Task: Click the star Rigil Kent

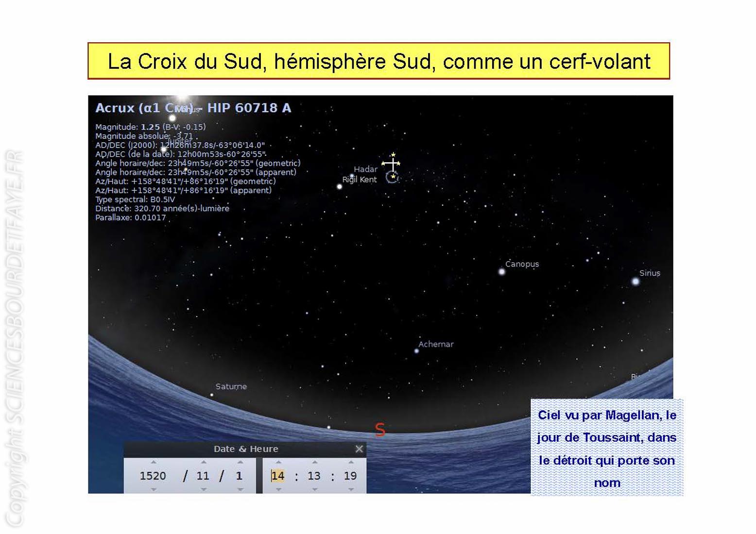Action: [x=340, y=186]
